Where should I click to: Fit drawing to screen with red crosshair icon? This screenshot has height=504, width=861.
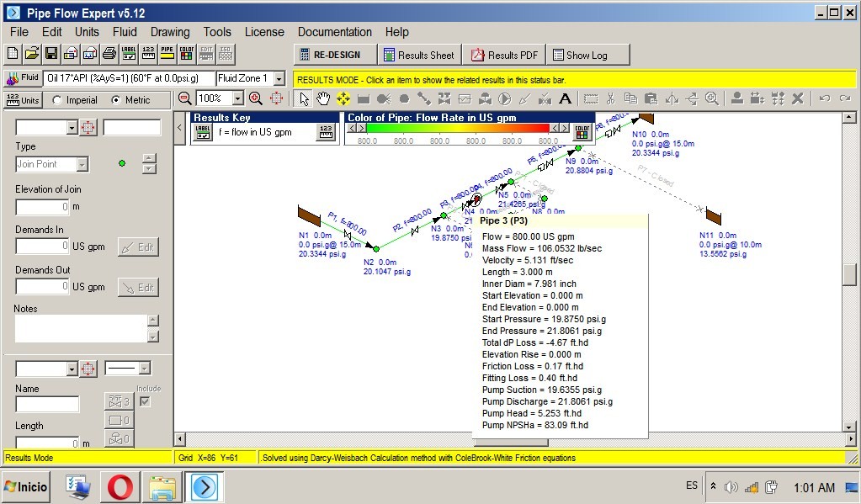click(x=277, y=98)
